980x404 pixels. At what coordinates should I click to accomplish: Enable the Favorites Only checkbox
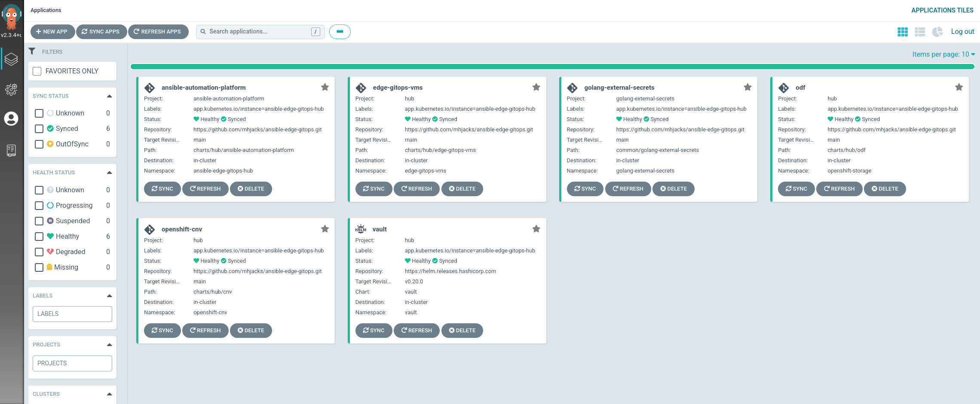tap(37, 71)
